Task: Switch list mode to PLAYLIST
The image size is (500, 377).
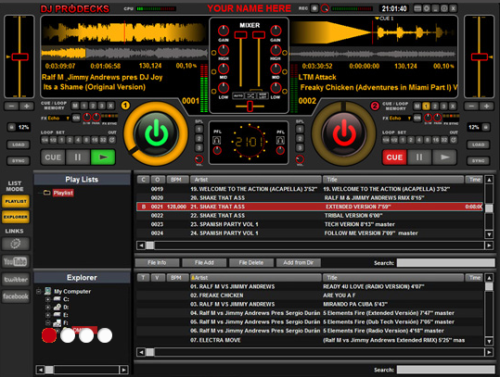Action: pos(15,201)
